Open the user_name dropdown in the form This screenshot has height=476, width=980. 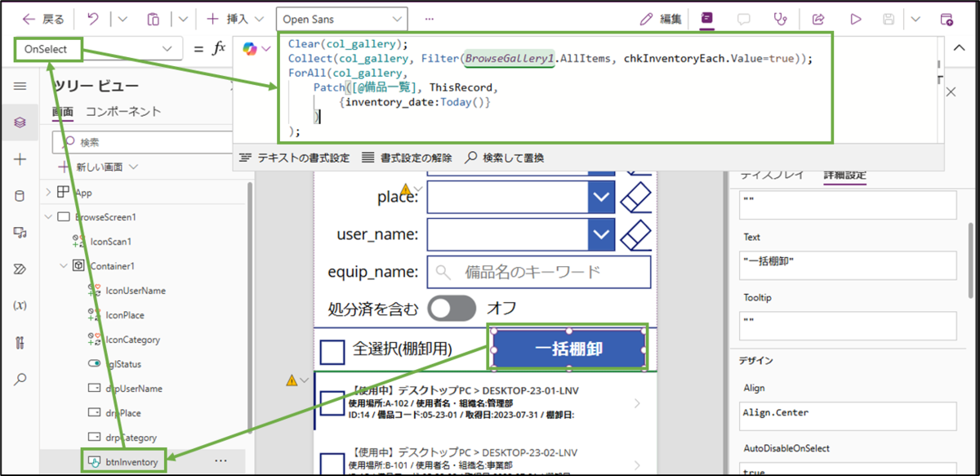(603, 234)
